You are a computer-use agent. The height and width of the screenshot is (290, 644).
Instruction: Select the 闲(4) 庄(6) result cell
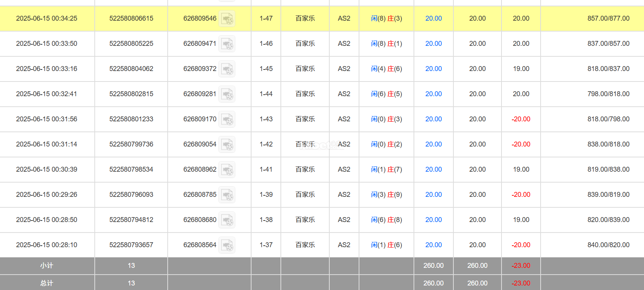pyautogui.click(x=386, y=69)
